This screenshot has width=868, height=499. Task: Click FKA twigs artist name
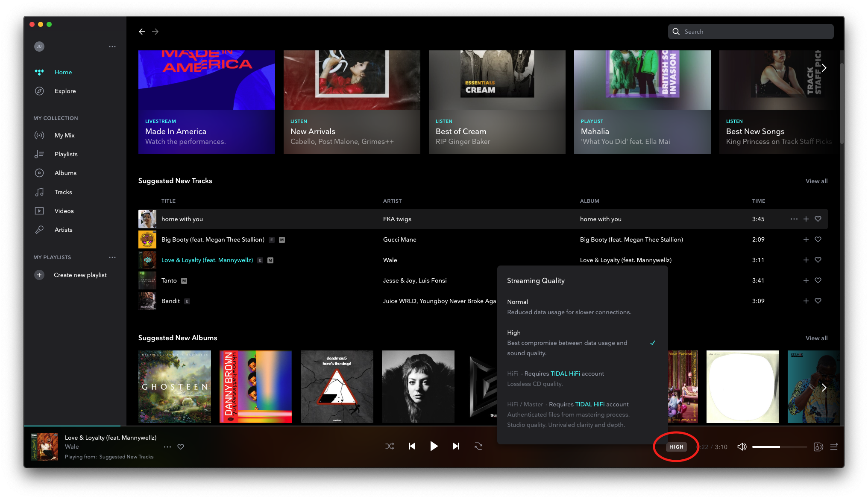[x=397, y=219]
